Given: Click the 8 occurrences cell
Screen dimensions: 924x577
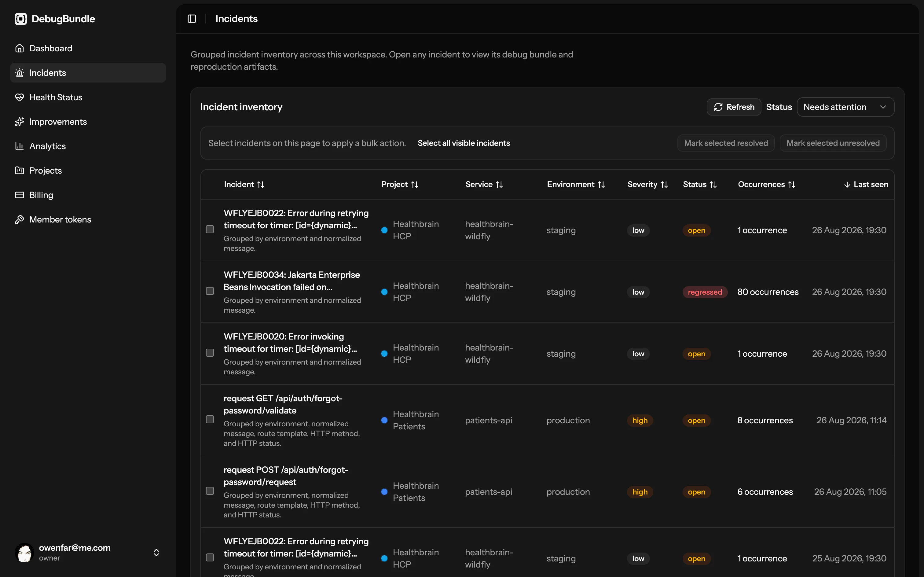Looking at the screenshot, I should (765, 421).
